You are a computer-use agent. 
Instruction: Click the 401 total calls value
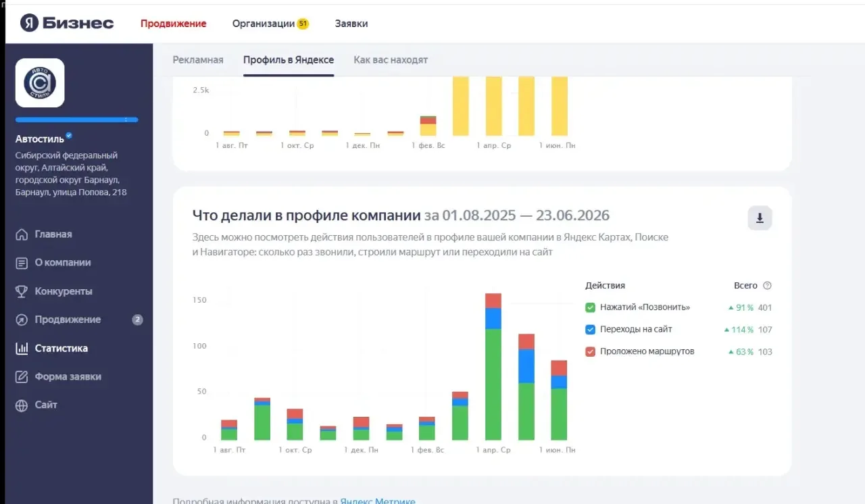(765, 307)
